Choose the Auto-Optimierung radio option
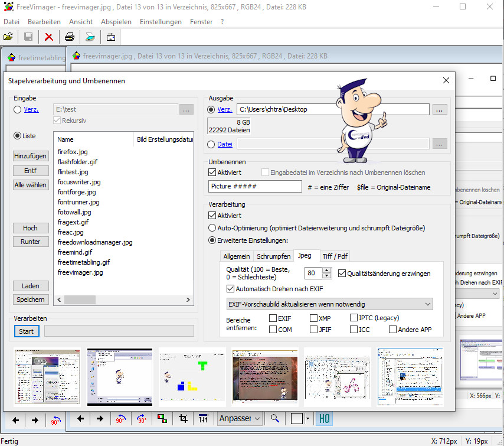This screenshot has height=446, width=504. [x=212, y=228]
